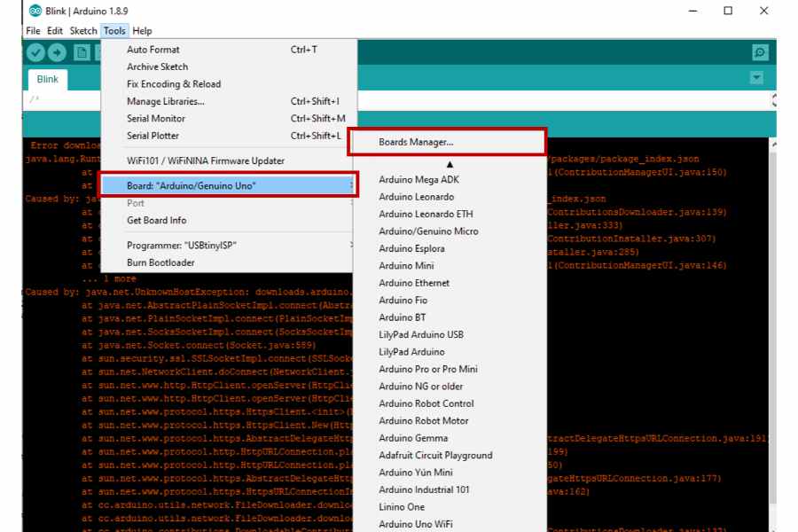Select Arduino/Genuino Micro board
Screen dimensions: 798x532
point(450,231)
